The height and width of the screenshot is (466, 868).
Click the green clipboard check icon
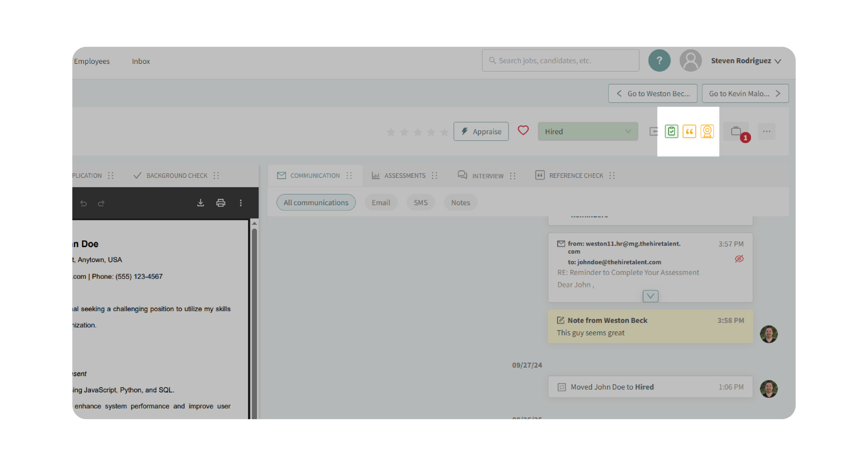pyautogui.click(x=671, y=131)
